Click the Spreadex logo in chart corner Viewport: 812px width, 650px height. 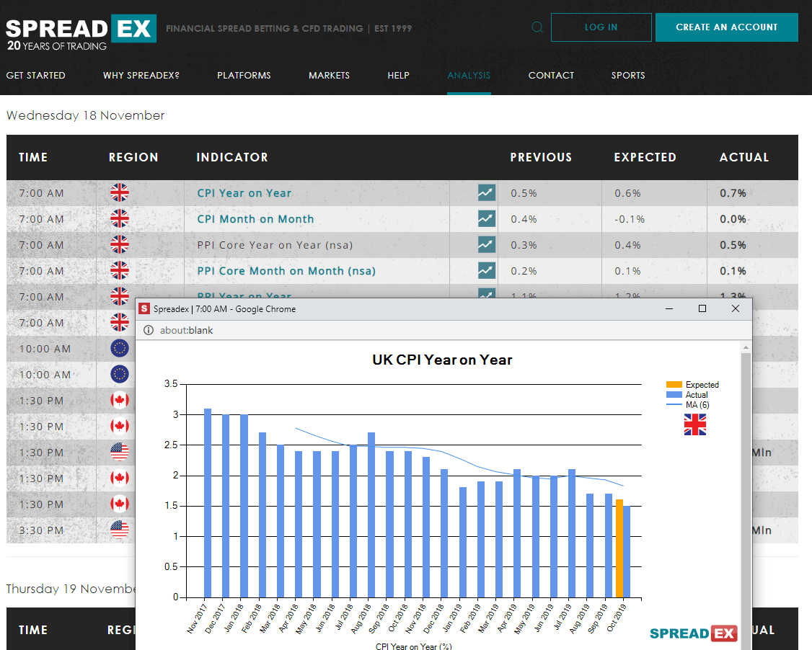tap(694, 633)
